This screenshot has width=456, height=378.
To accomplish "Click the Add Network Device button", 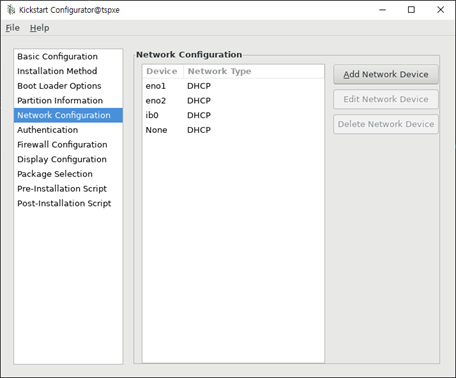I will [x=386, y=74].
